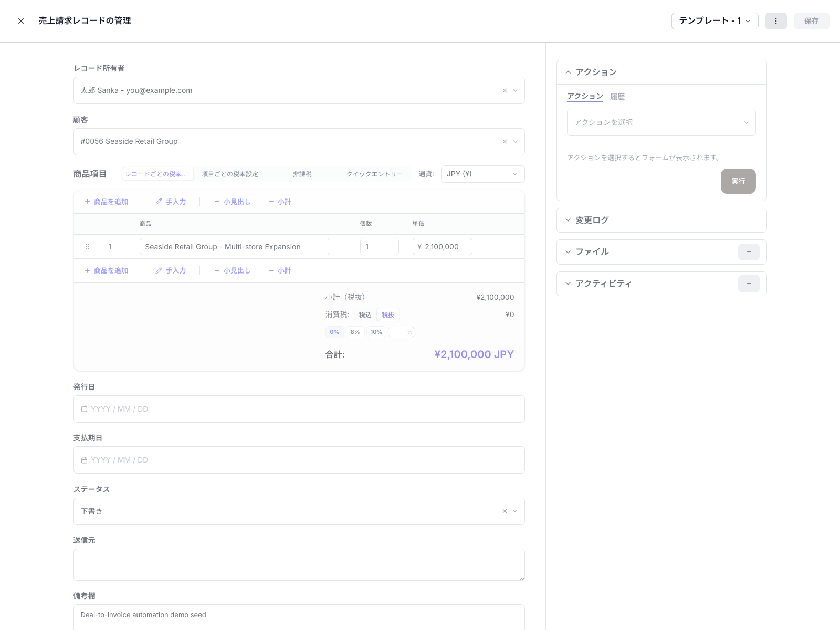840x630 pixels.
Task: Clear the 下書き status with X icon
Action: [x=505, y=511]
